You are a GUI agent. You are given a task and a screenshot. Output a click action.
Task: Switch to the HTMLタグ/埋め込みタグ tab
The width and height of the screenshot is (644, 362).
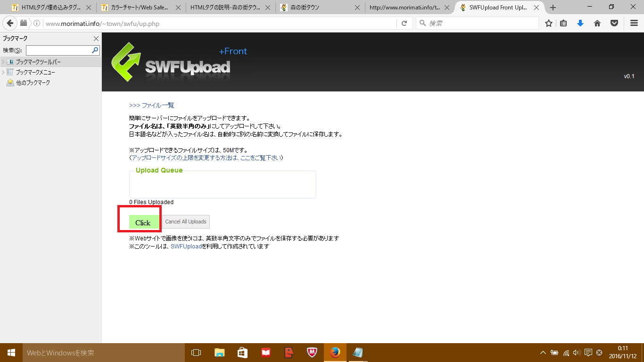pyautogui.click(x=51, y=8)
